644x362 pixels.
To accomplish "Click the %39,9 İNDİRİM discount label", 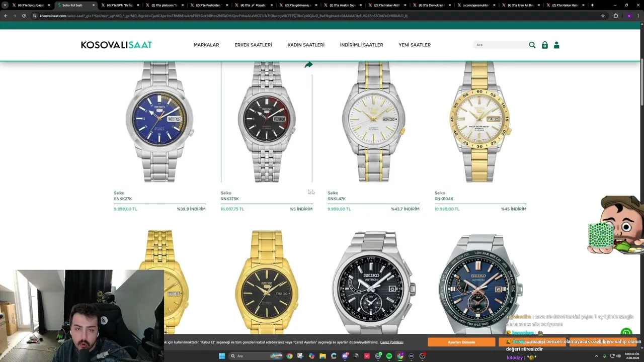I will coord(191,209).
